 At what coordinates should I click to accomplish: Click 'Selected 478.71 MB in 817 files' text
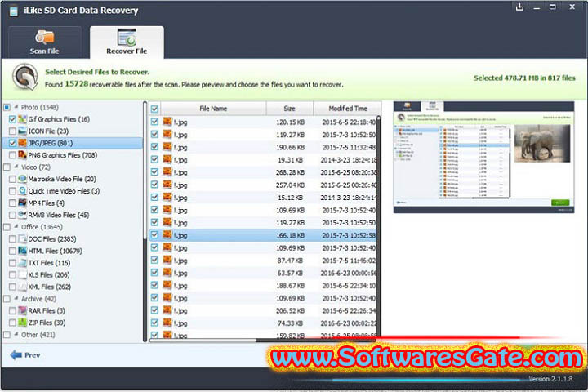[524, 78]
